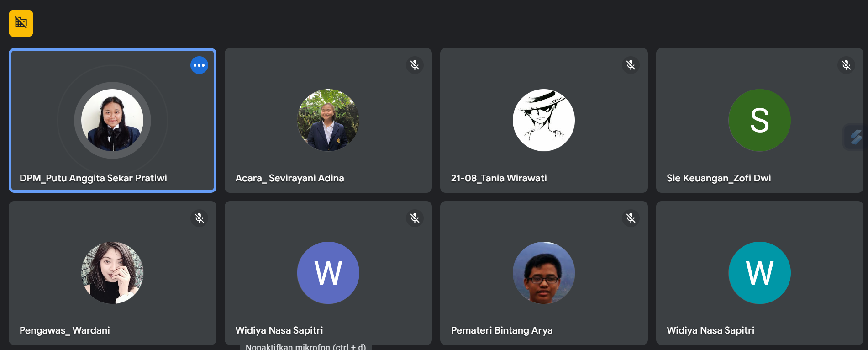Click the floating blue icon on right edge
The width and height of the screenshot is (868, 350).
[856, 137]
